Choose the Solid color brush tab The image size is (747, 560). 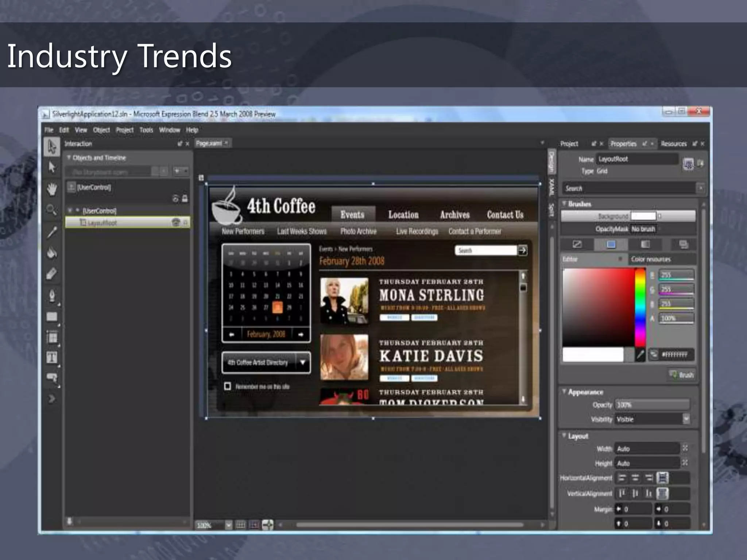(x=611, y=244)
